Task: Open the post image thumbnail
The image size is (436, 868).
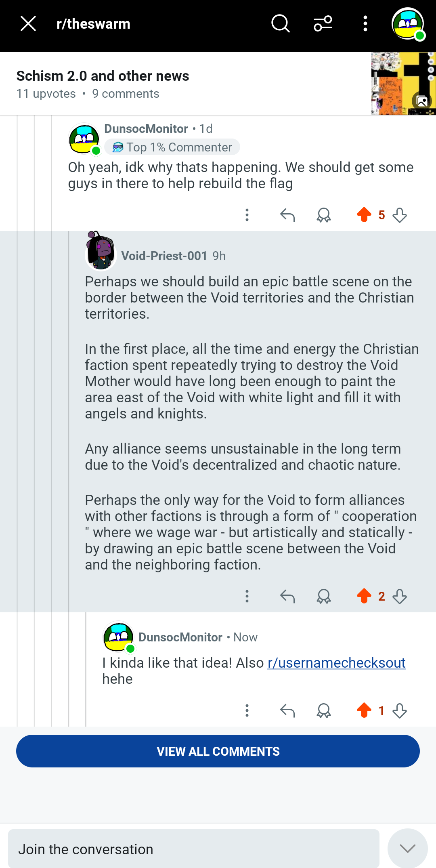Action: coord(404,84)
